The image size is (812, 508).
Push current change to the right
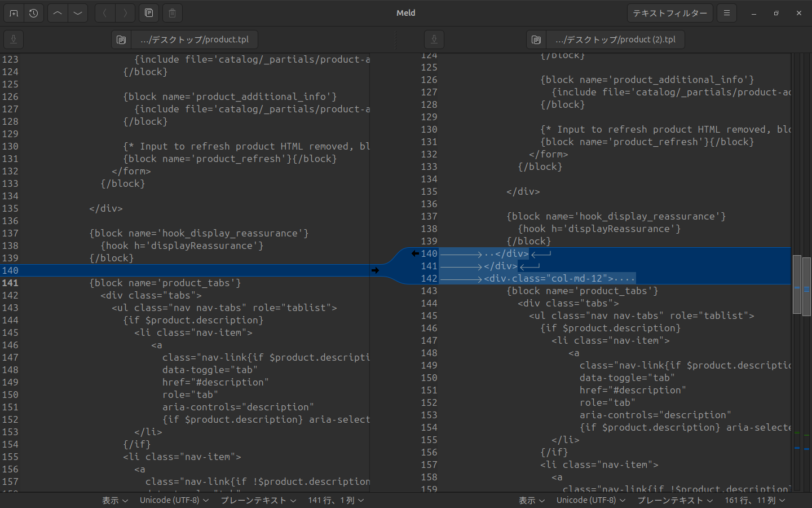[125, 13]
